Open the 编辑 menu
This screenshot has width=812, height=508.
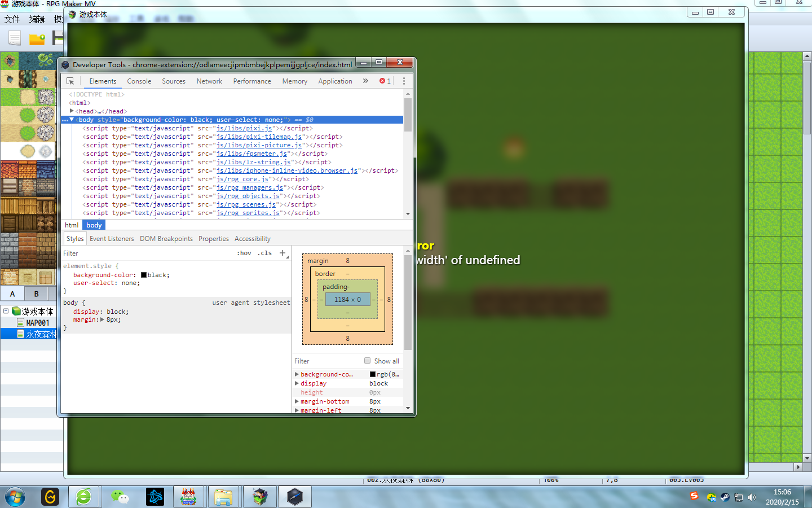click(37, 19)
